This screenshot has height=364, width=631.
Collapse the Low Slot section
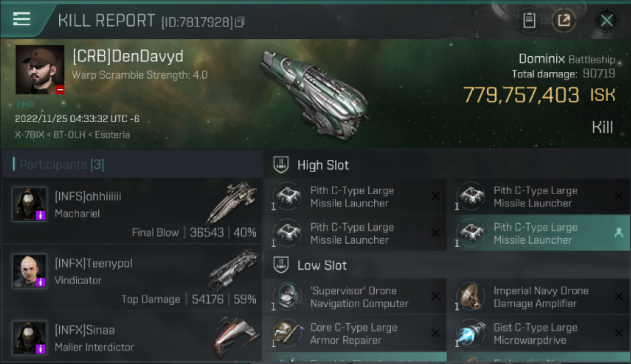pos(448,265)
